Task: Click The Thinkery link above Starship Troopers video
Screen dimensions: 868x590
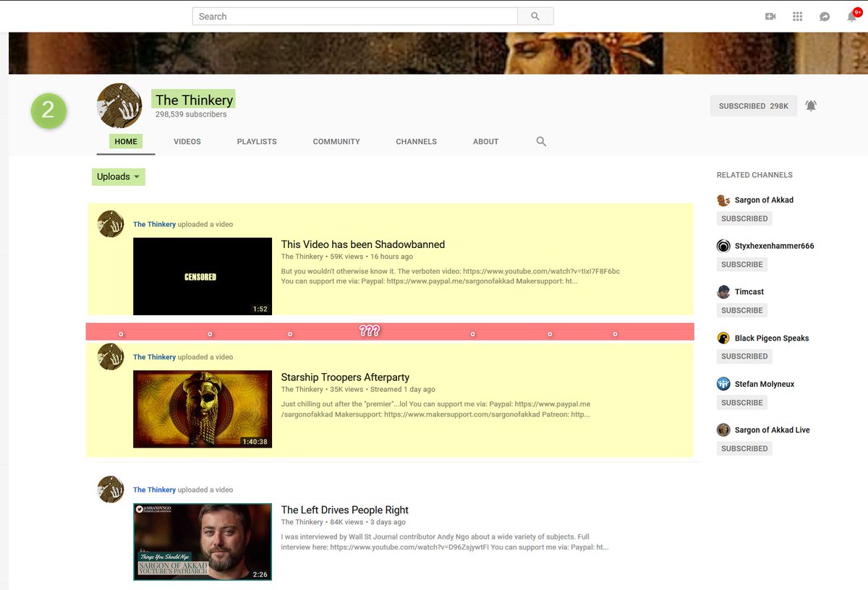Action: (154, 357)
